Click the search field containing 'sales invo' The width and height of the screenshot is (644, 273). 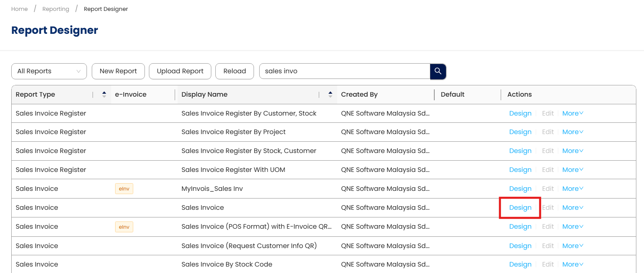(345, 71)
